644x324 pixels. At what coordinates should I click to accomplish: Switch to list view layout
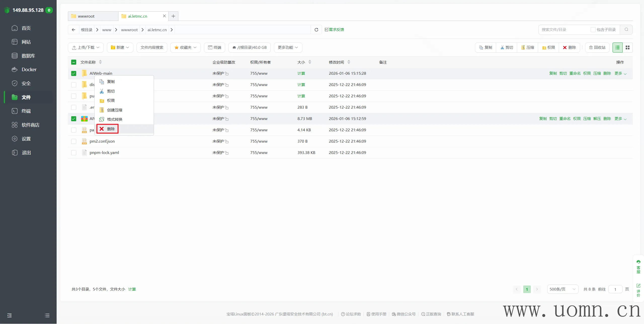pyautogui.click(x=617, y=48)
